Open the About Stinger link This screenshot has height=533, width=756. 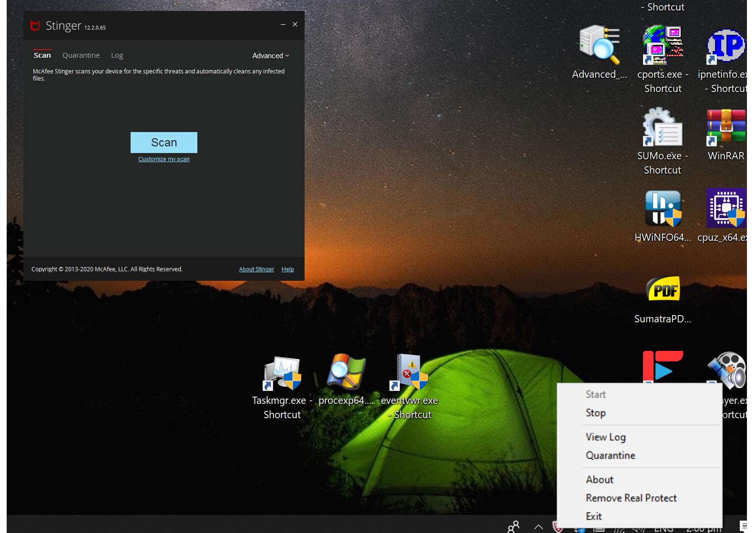coord(256,269)
